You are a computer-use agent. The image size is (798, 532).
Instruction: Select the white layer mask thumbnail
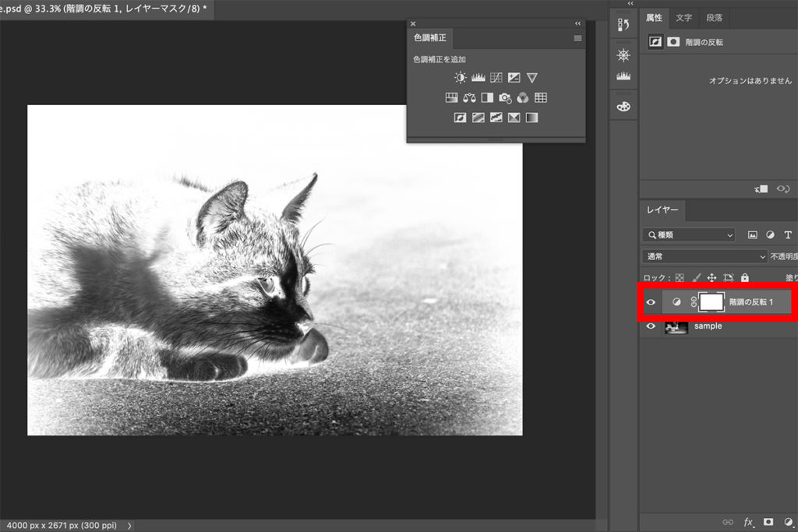point(711,302)
